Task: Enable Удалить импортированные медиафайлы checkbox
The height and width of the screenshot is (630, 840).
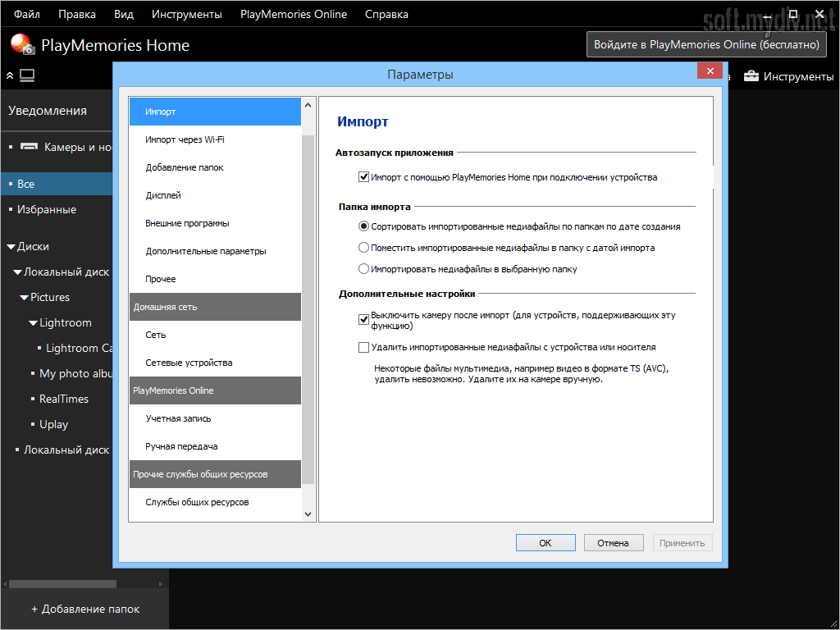Action: (363, 347)
